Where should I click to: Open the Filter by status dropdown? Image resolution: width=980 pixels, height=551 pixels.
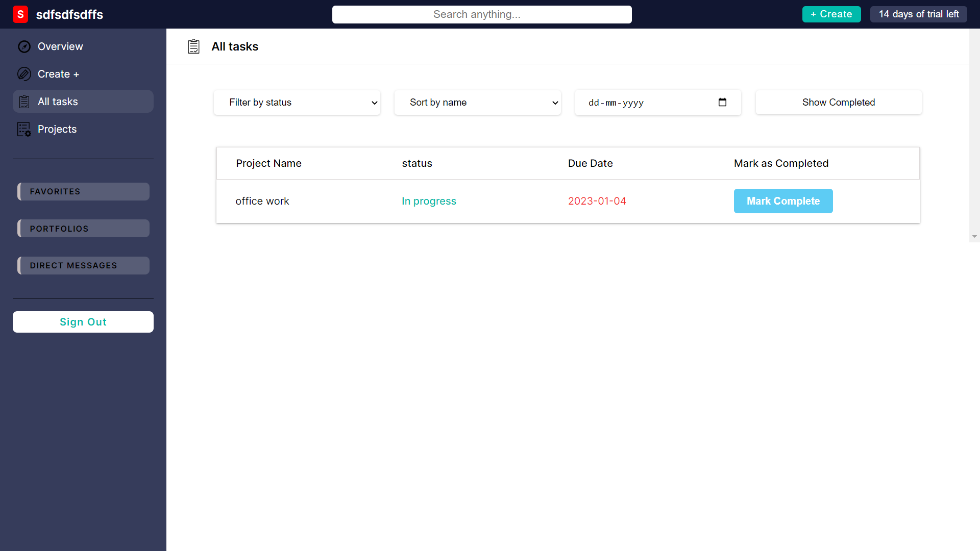pyautogui.click(x=297, y=102)
